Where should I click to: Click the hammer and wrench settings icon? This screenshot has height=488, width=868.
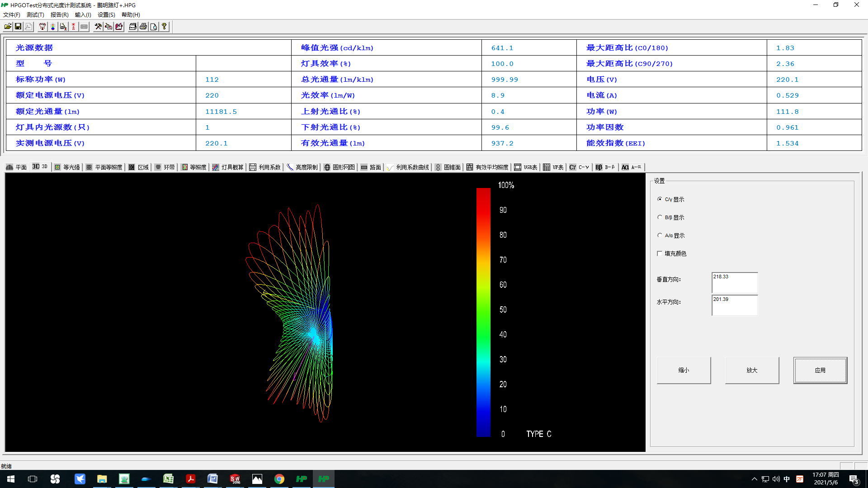click(x=98, y=27)
